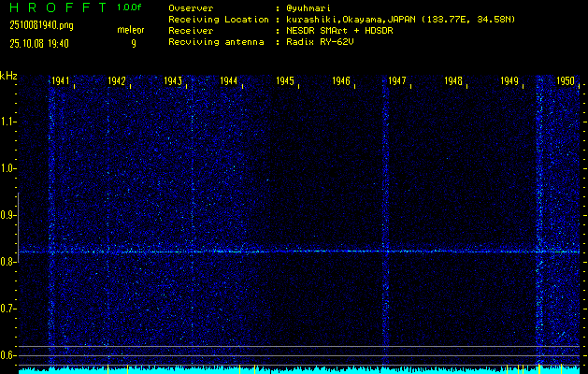
Task: Click the 1948 time marker
Action: [x=453, y=81]
